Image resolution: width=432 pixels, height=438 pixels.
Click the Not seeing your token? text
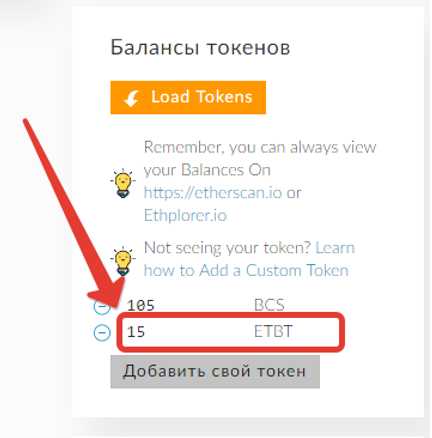pyautogui.click(x=227, y=248)
